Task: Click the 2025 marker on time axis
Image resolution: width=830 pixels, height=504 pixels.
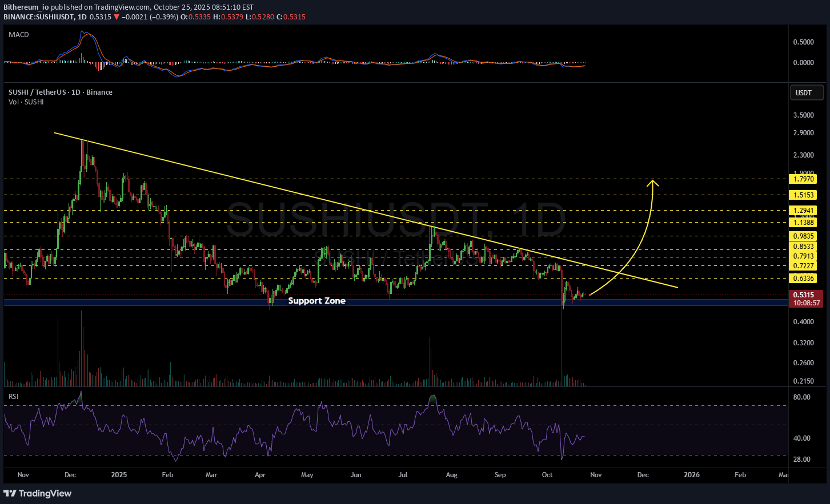Action: pyautogui.click(x=119, y=474)
